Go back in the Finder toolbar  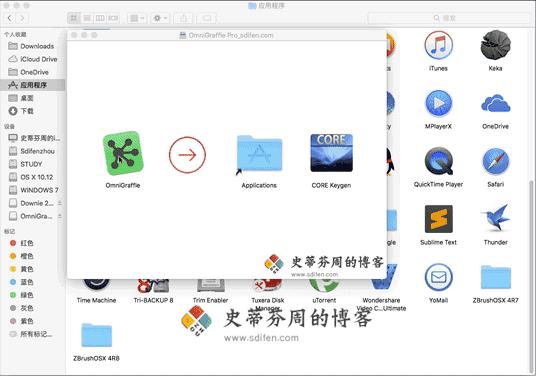pyautogui.click(x=10, y=18)
